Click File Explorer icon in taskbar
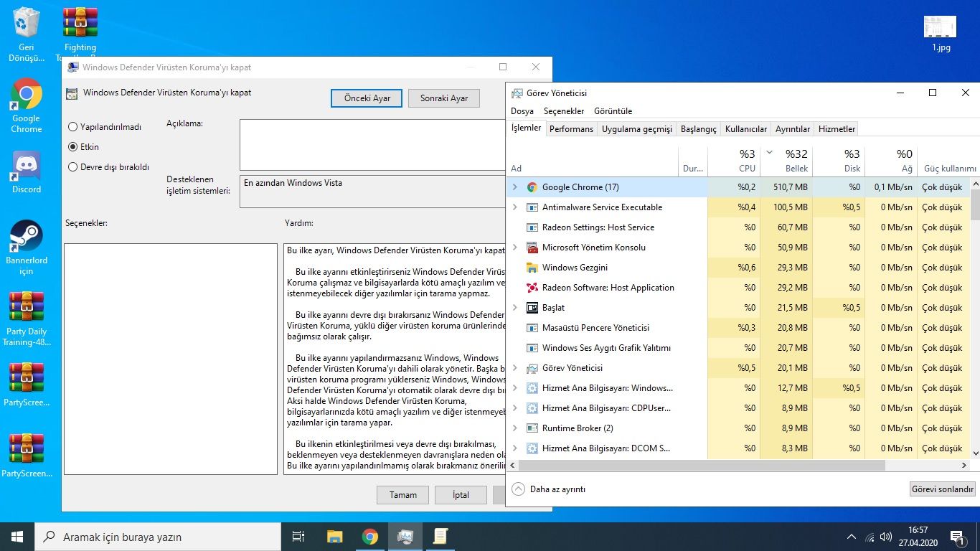The width and height of the screenshot is (980, 551). coord(334,537)
